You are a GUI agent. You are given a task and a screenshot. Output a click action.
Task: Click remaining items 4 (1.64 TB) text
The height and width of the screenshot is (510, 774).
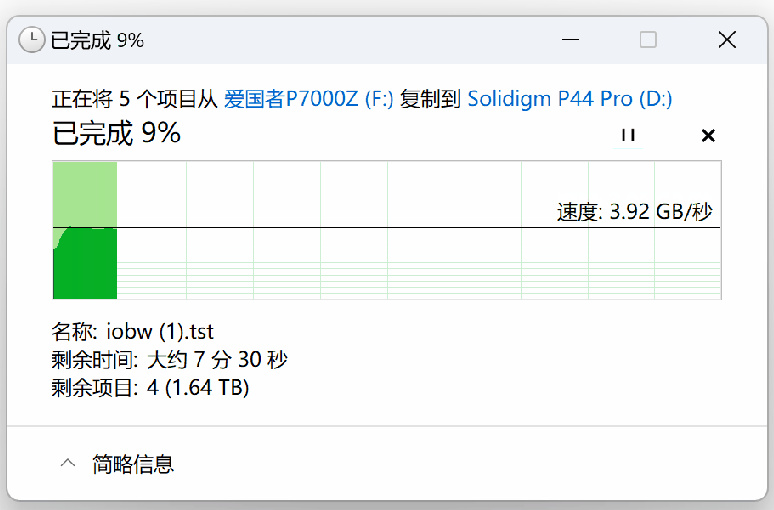point(198,387)
